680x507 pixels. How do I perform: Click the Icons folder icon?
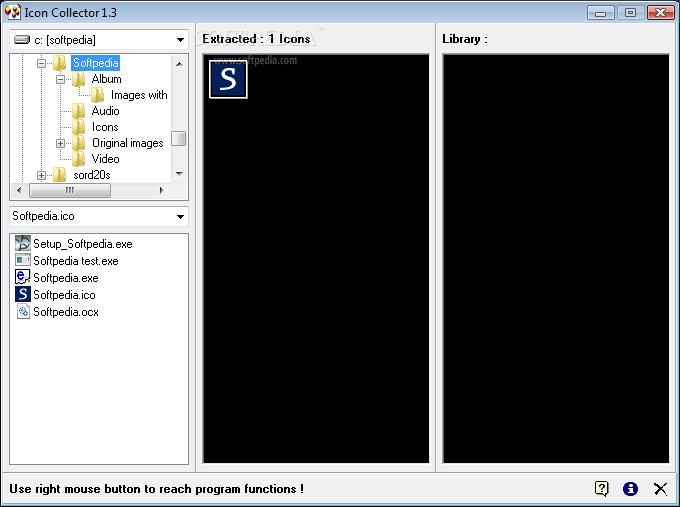pos(78,127)
